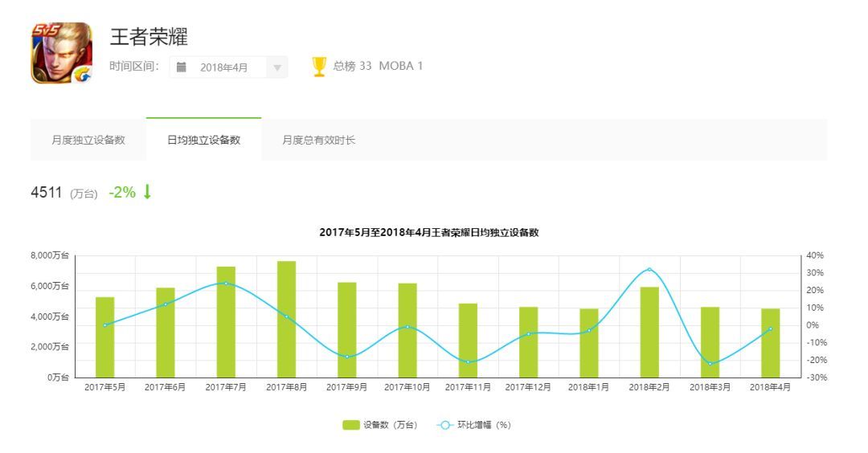Click the line data point at 2018年3月 trough

(x=710, y=363)
